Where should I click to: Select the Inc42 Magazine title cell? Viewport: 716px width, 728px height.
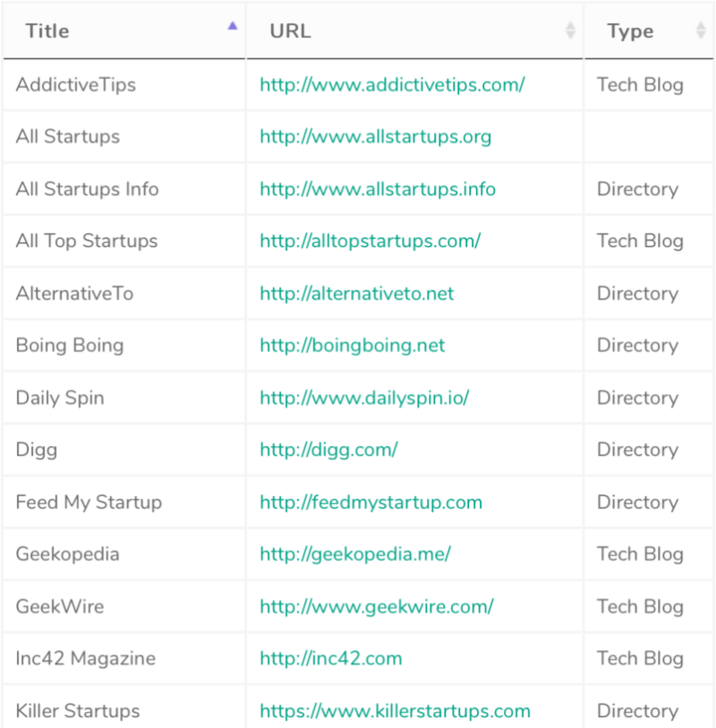coord(86,658)
